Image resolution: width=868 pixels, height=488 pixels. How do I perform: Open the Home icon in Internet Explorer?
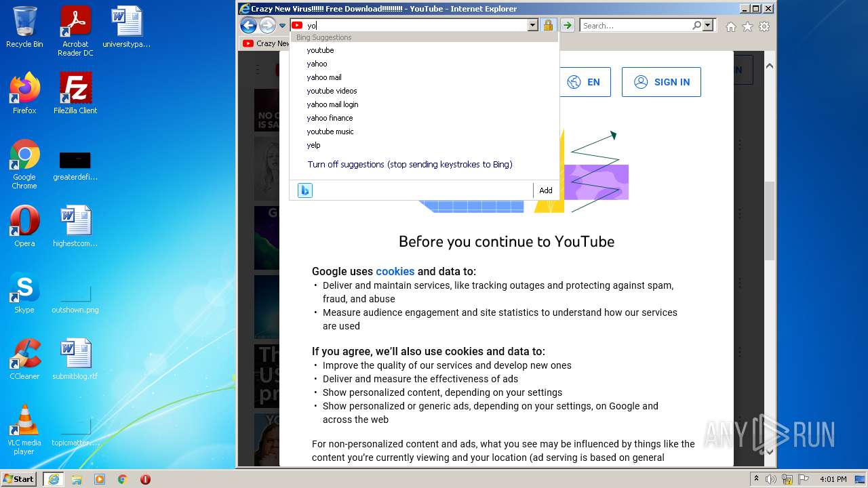click(x=731, y=26)
